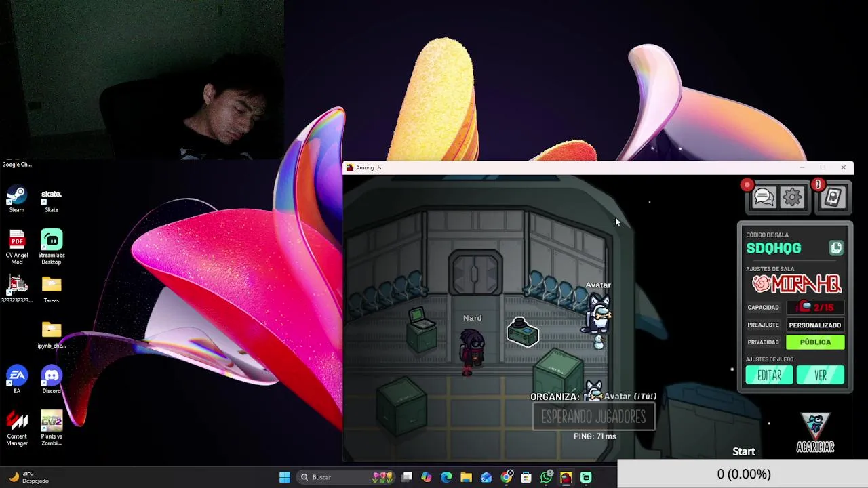Click the SDQHOG room code text
The height and width of the screenshot is (488, 868).
coord(774,249)
